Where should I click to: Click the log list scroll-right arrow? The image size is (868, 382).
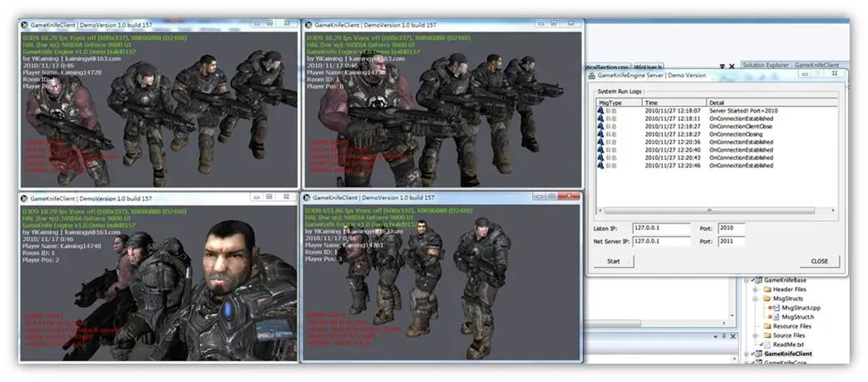834,210
